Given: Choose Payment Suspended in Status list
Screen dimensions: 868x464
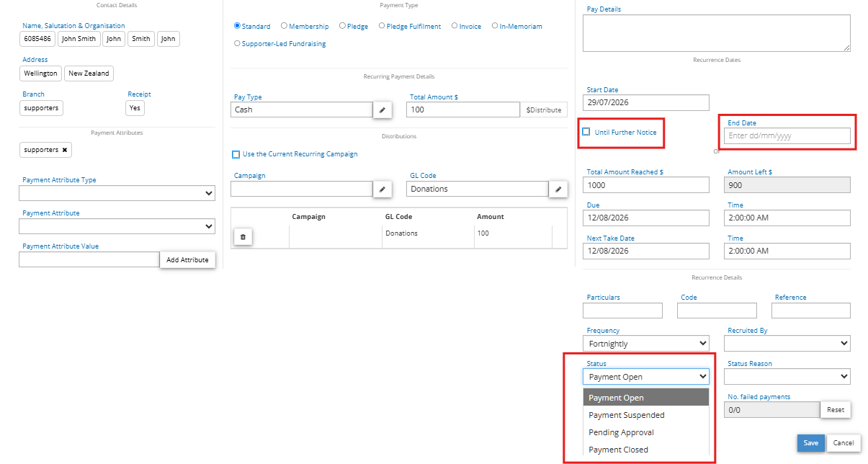Looking at the screenshot, I should pyautogui.click(x=646, y=415).
